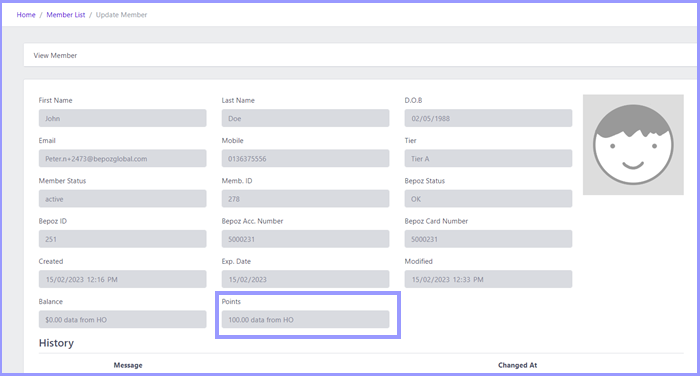
Task: Click the Bepoz ID field 251
Action: tap(122, 239)
